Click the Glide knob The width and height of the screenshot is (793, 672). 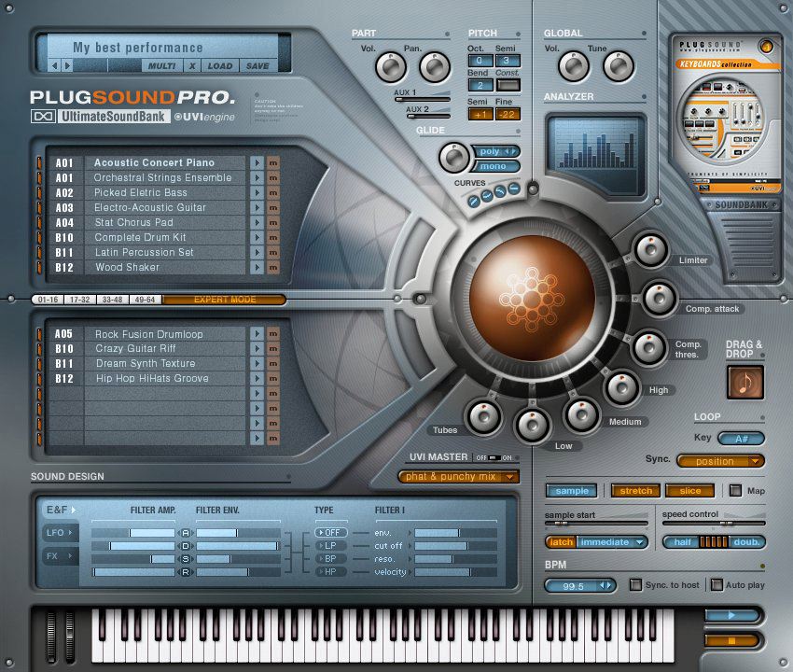[454, 158]
